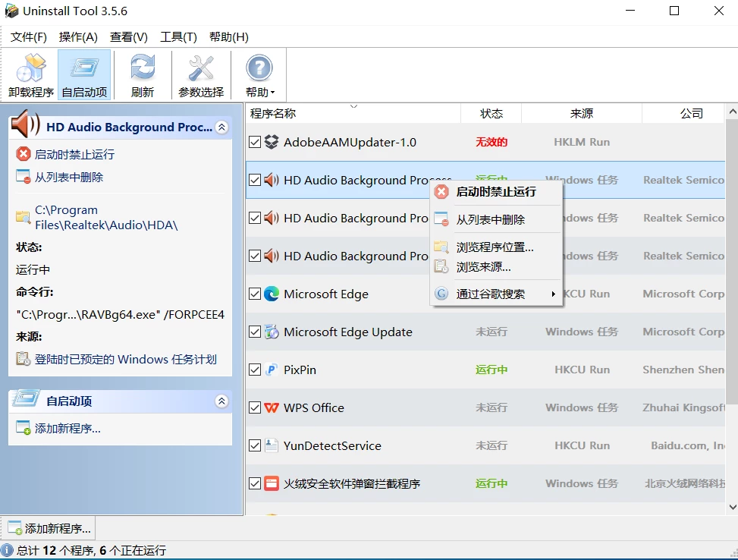
Task: Select the Zhuhai Kingsoft company cell
Action: (x=683, y=407)
